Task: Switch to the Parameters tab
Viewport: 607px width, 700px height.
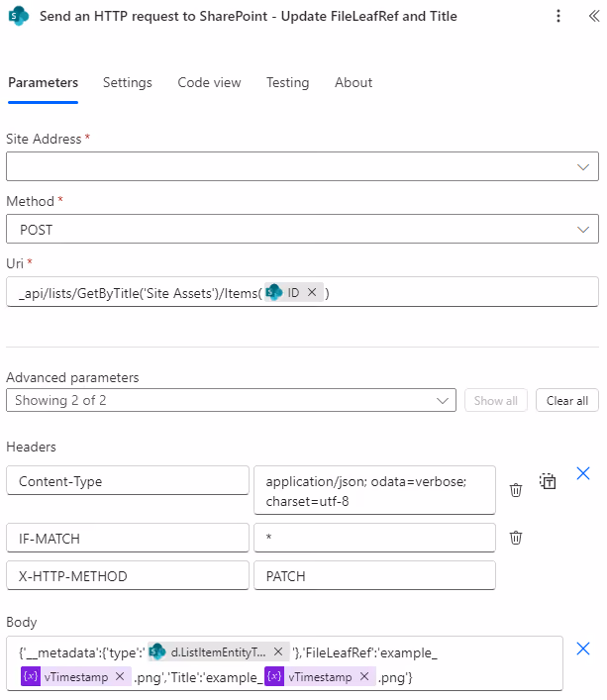Action: (x=43, y=82)
